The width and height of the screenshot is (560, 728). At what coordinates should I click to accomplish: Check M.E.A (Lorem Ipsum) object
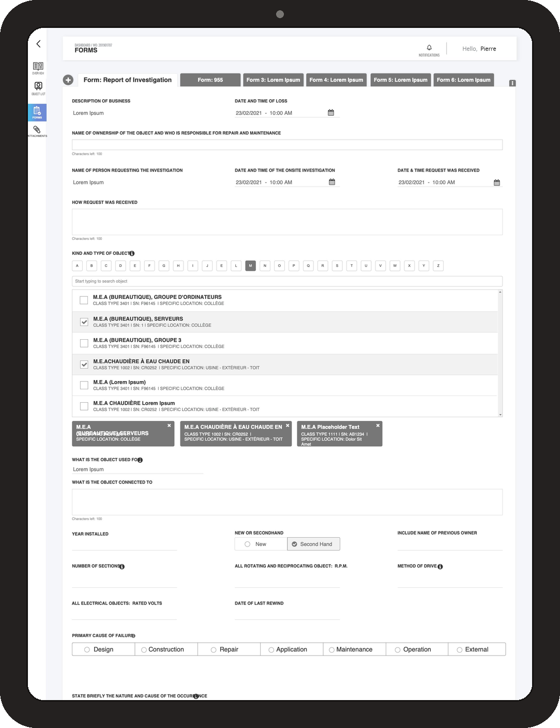[84, 385]
